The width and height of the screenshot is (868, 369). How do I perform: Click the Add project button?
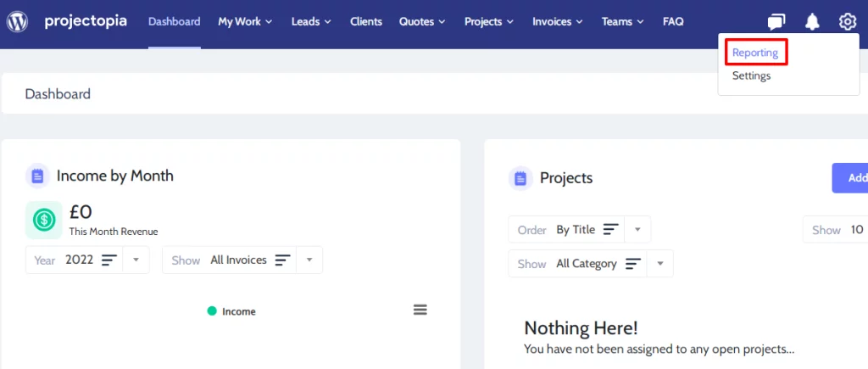850,178
